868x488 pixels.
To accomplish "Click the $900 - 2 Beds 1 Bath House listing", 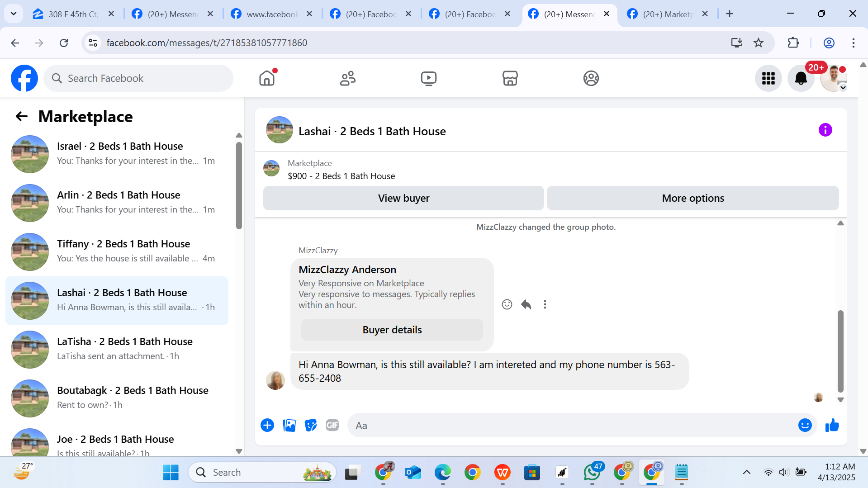I will pyautogui.click(x=341, y=176).
